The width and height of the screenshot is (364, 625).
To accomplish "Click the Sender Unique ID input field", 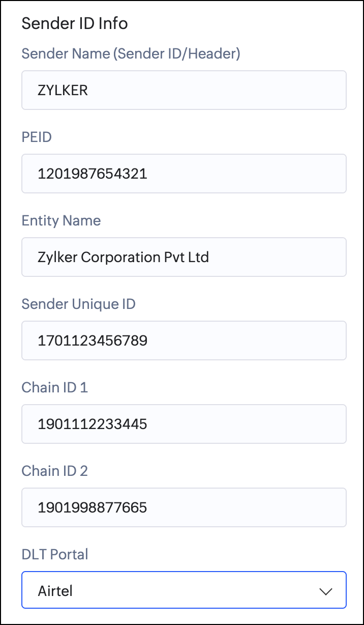I will tap(184, 340).
